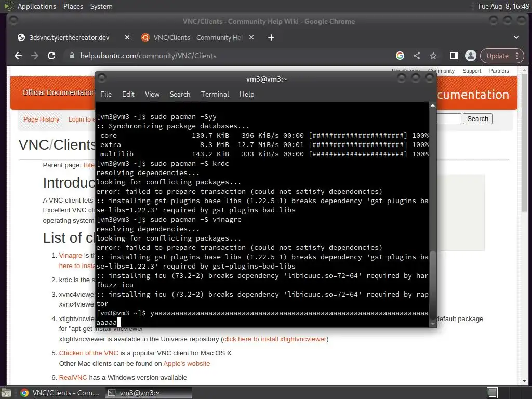Go back in Chrome browser
532x399 pixels.
coord(18,56)
